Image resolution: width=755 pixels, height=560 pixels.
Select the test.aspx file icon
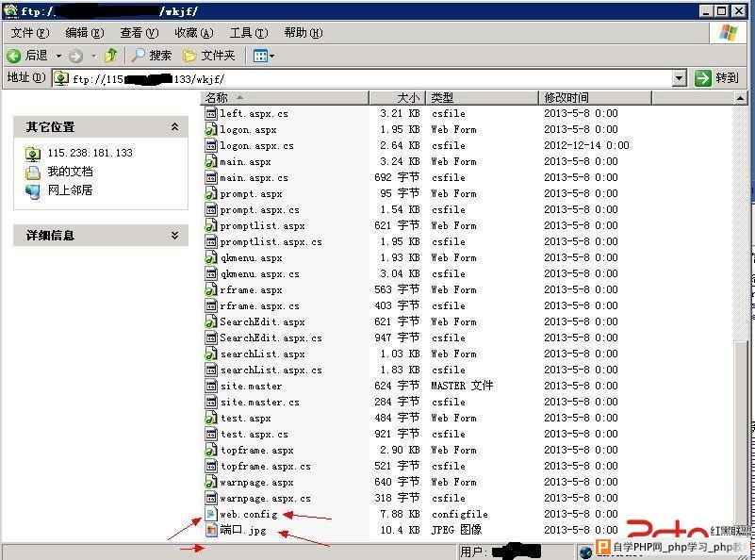click(x=211, y=418)
